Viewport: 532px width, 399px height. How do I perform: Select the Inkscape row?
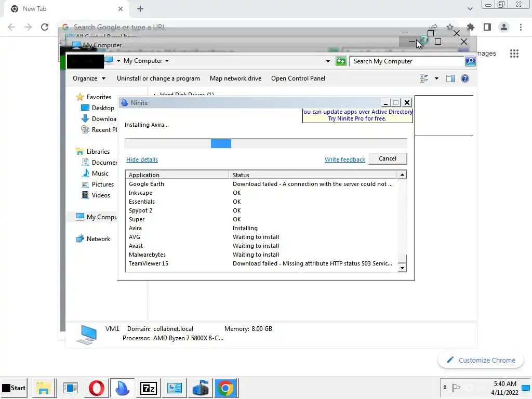[x=261, y=193]
